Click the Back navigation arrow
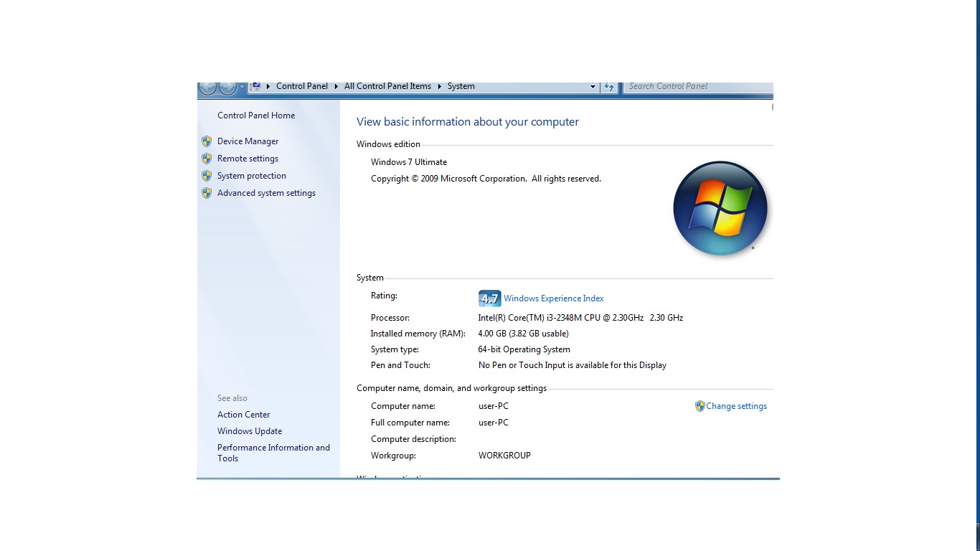 pos(207,88)
